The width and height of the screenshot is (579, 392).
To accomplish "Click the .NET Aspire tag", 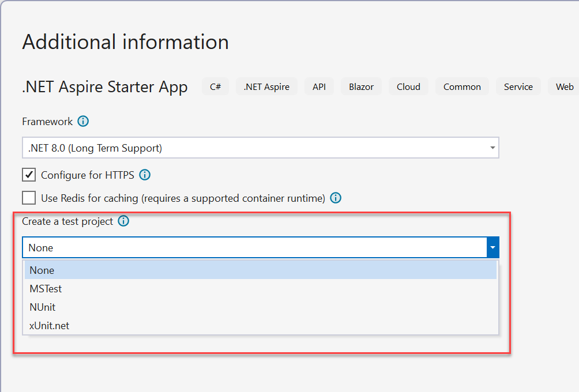I will 266,86.
